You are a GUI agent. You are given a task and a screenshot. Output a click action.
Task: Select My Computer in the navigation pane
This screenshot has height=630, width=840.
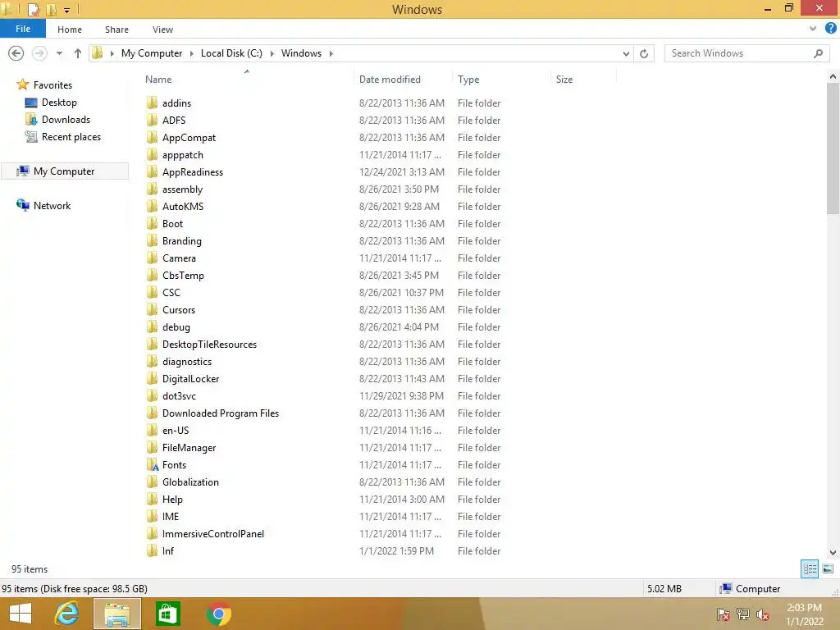pos(64,171)
